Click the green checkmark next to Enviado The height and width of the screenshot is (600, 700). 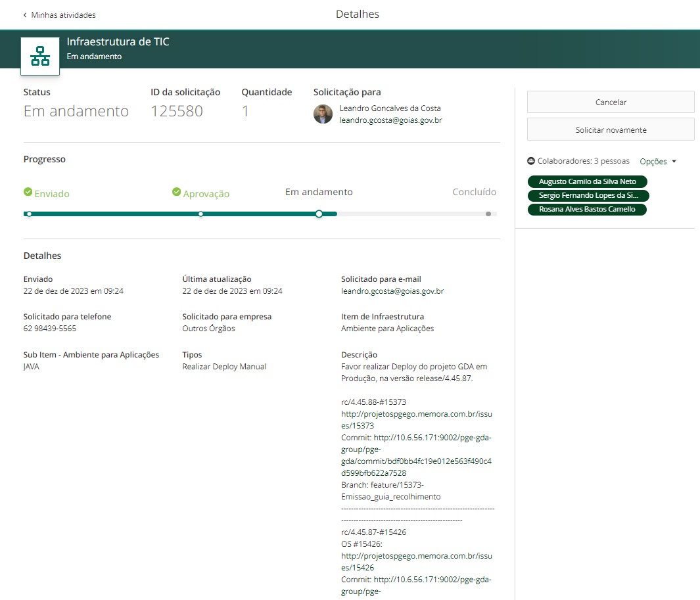[28, 192]
